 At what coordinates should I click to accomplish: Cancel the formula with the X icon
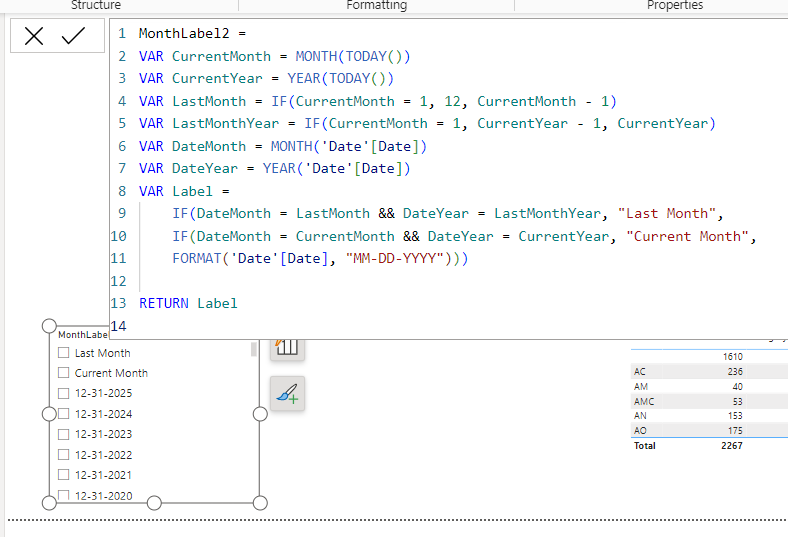[34, 36]
